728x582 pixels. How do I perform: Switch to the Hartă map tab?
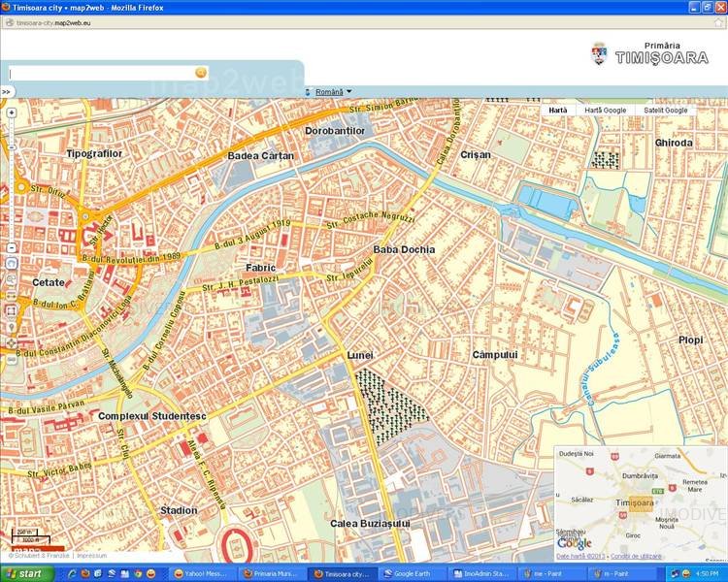558,111
